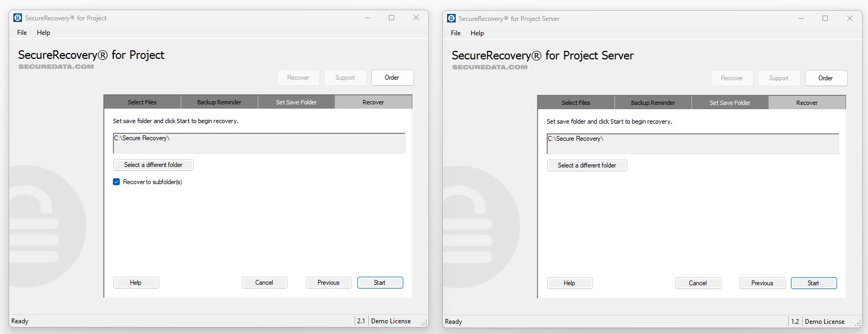Choose 'Select a different folder' in Project Server window
Screen dimensions: 868x334
tap(587, 165)
